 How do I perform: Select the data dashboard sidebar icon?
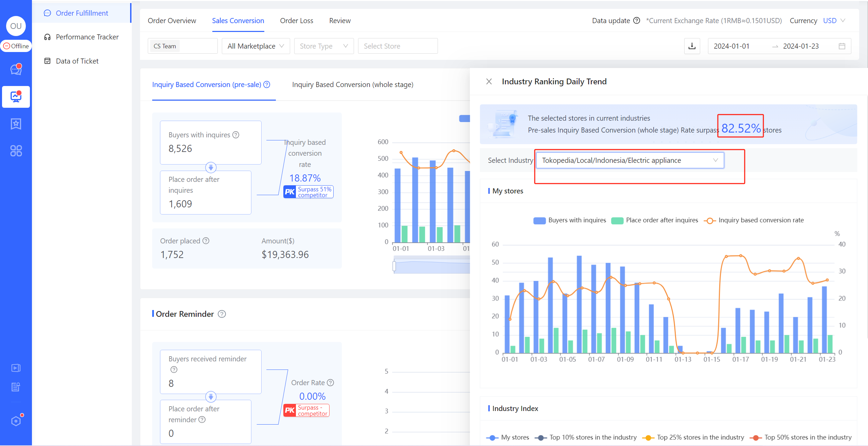click(x=16, y=97)
